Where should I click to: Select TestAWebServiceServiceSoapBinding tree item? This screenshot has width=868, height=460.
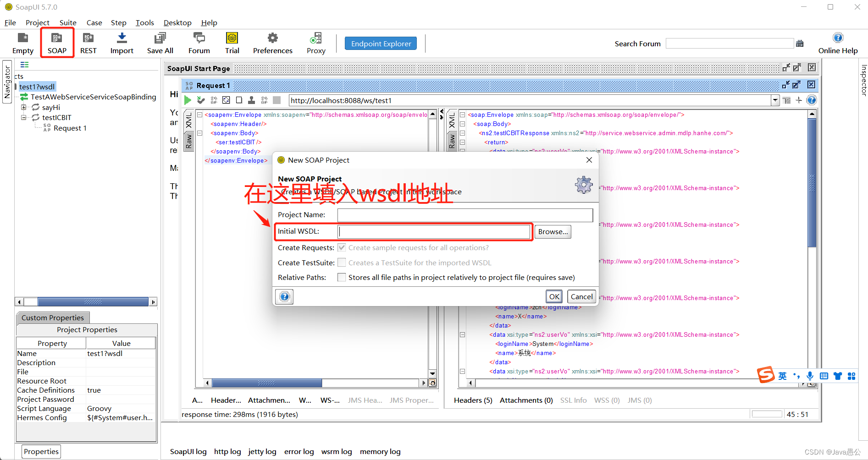coord(93,97)
